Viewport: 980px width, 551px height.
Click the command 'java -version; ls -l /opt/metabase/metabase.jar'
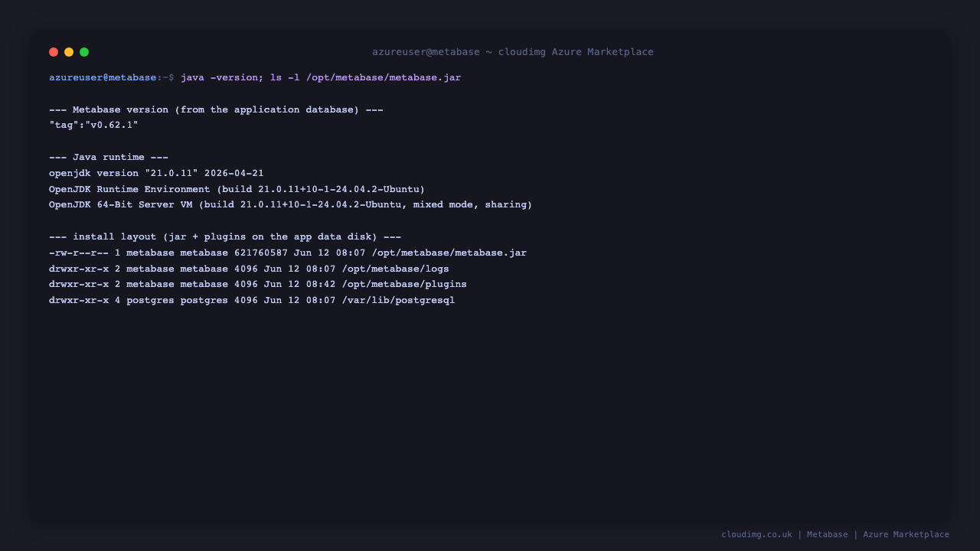pyautogui.click(x=321, y=77)
